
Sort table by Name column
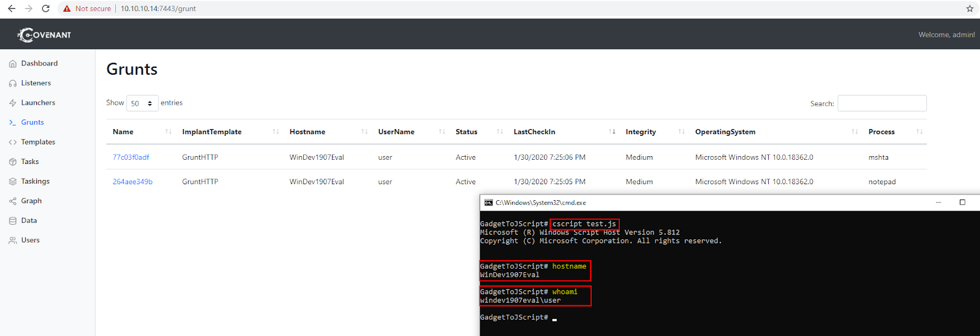[141, 132]
